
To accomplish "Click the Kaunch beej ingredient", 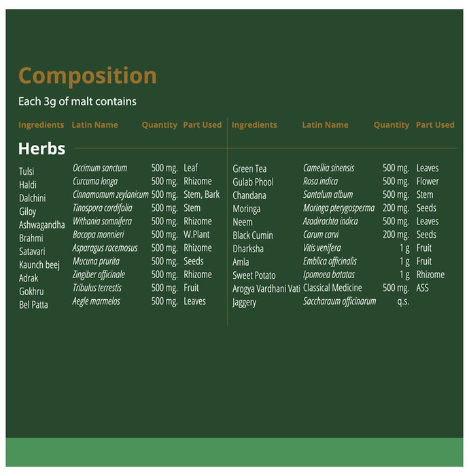I will point(39,265).
